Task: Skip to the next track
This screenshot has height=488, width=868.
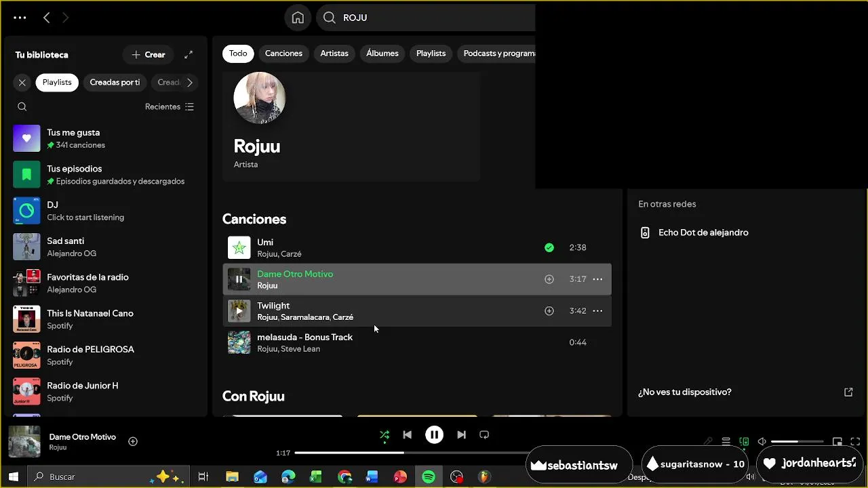Action: coord(461,434)
